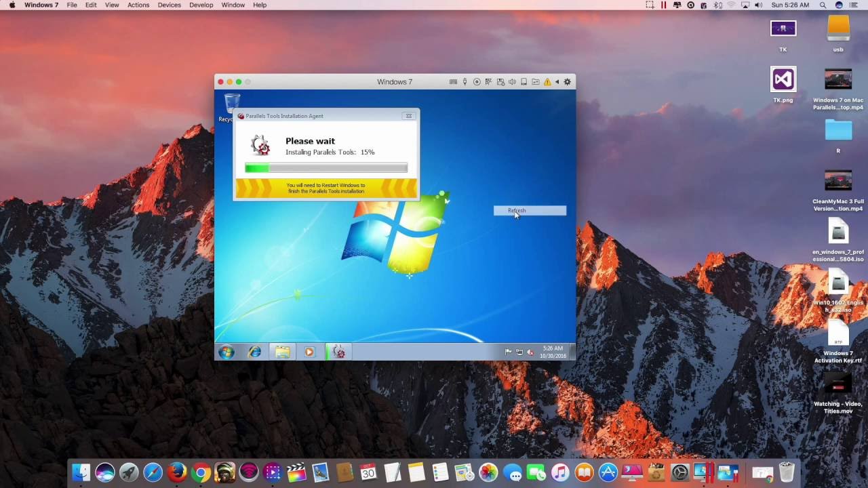Viewport: 868px width, 488px height.
Task: Open the shared folders icon in Parallels title bar
Action: [x=535, y=82]
